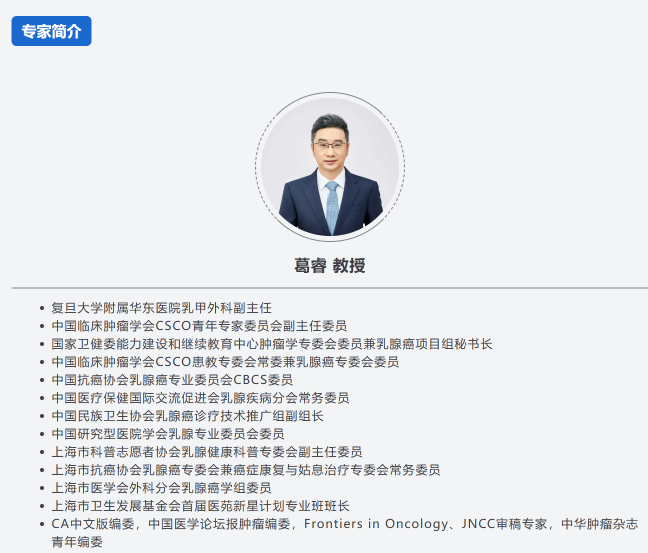Click the 复旦大学附属华东医院乳甲外科副主任 line
Viewport: 648px width, 553px height.
click(161, 308)
